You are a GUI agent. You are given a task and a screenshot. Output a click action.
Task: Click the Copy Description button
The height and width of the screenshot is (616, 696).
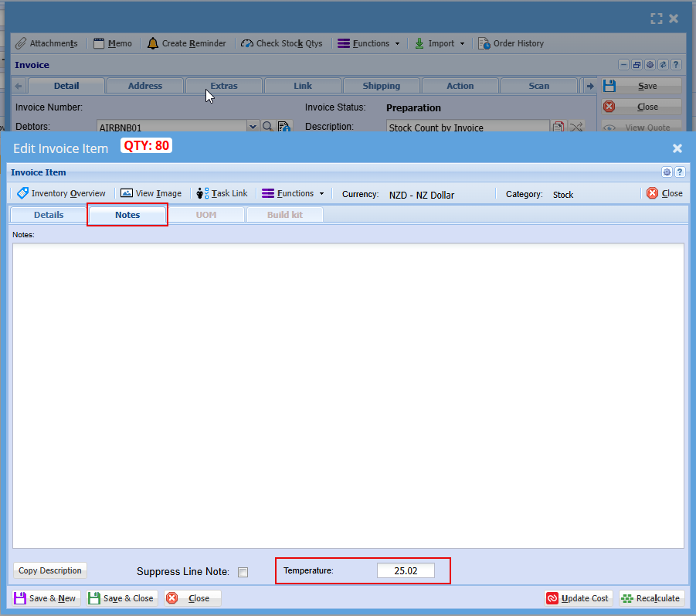[50, 570]
